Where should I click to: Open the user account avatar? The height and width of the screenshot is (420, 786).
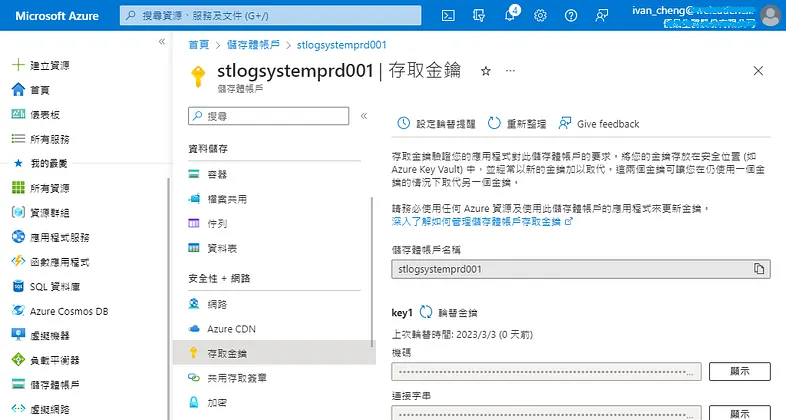(x=770, y=16)
